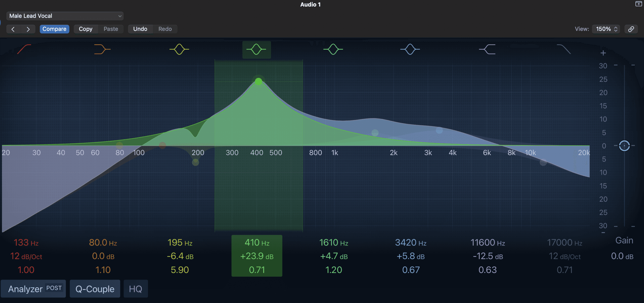The width and height of the screenshot is (644, 303).
Task: Enable the low shelf band icon
Action: point(102,49)
